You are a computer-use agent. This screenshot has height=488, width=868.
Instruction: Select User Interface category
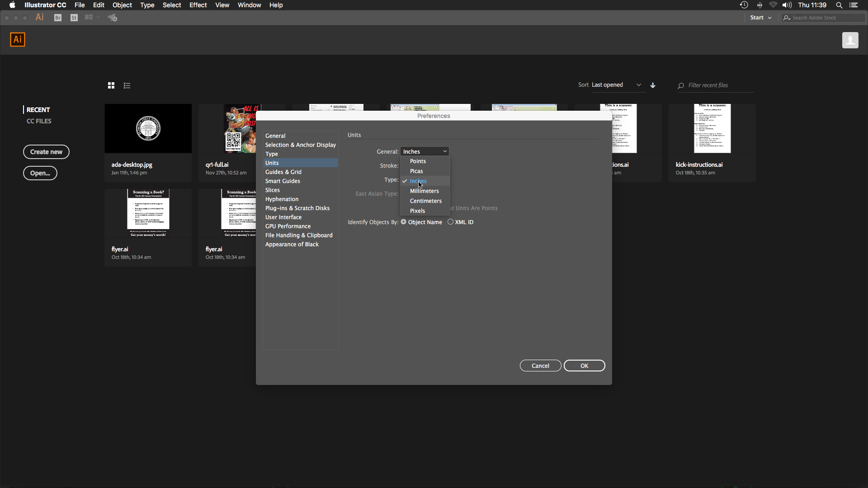300,217
